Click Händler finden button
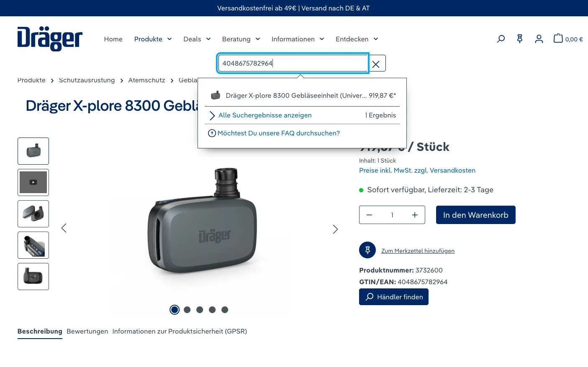 click(x=394, y=297)
